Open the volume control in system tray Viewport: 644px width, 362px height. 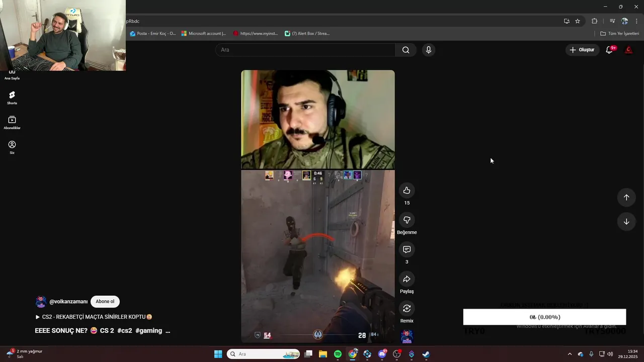click(610, 354)
